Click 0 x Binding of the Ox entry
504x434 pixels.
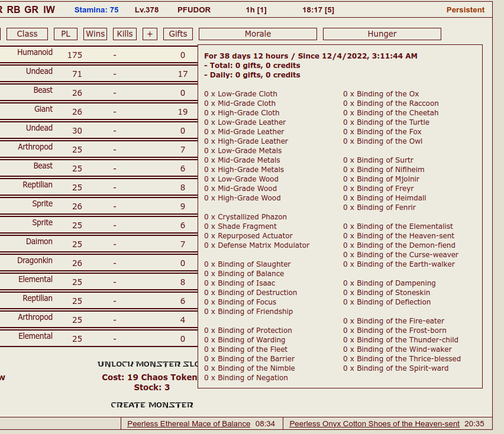381,94
